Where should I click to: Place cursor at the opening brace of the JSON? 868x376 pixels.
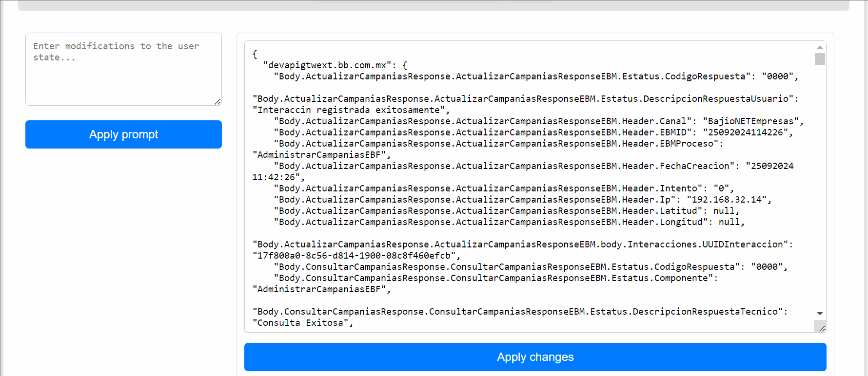pos(255,54)
